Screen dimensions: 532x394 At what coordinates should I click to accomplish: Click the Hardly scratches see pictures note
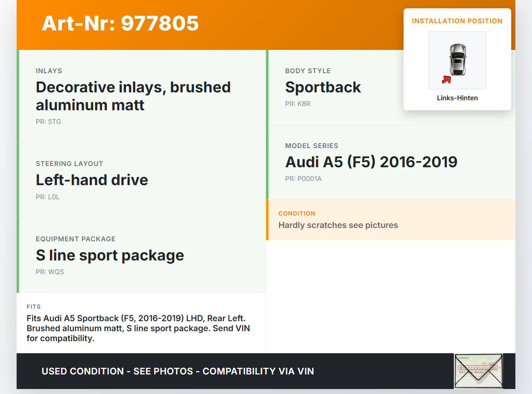pyautogui.click(x=338, y=225)
